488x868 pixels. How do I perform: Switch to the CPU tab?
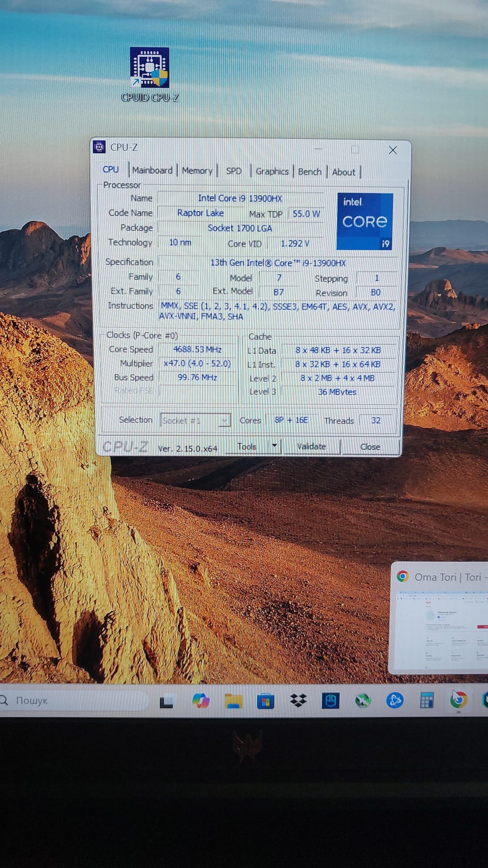(x=111, y=170)
